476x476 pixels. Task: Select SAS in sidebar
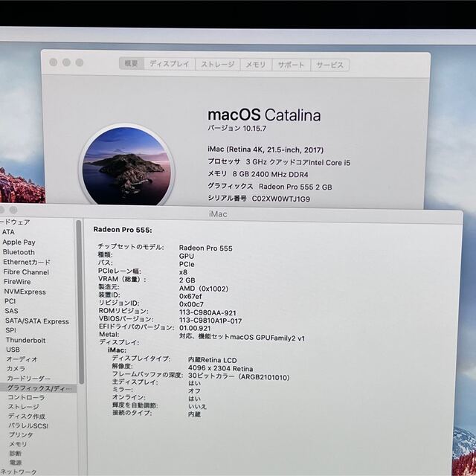pyautogui.click(x=11, y=311)
